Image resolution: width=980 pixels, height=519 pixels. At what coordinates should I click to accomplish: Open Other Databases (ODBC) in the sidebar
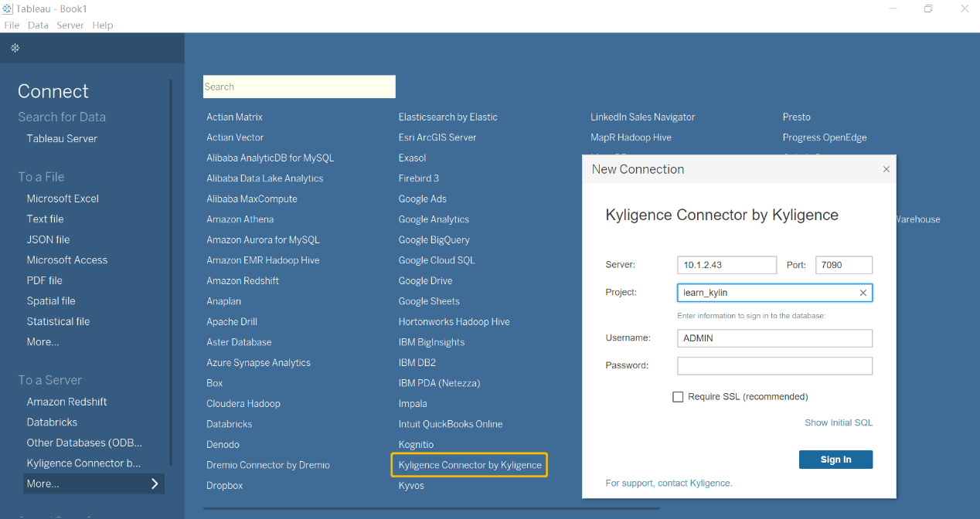(x=84, y=443)
